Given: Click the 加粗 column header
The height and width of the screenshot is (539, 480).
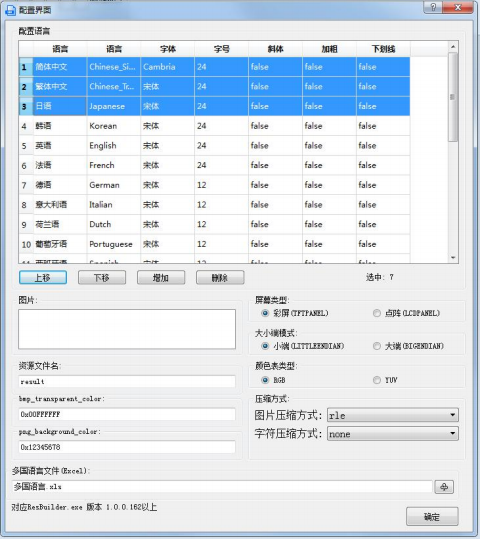Looking at the screenshot, I should [x=329, y=49].
